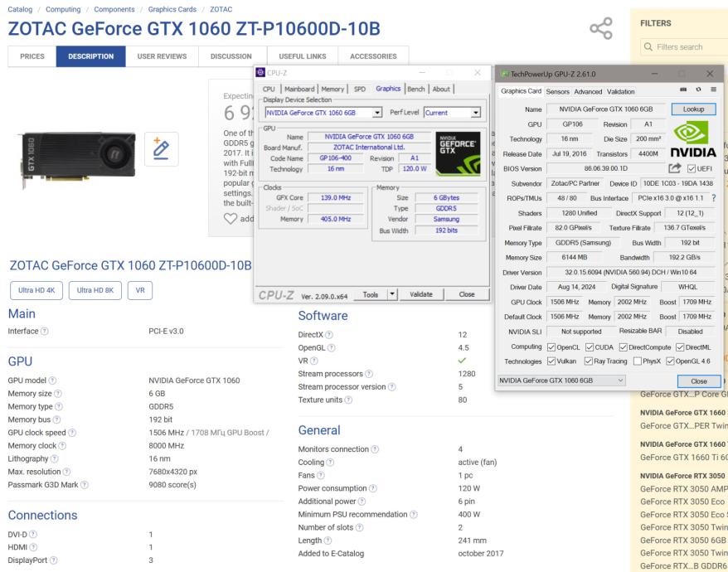Click the CPU-Z title bar app icon
Image resolution: width=728 pixels, height=572 pixels.
[x=260, y=72]
